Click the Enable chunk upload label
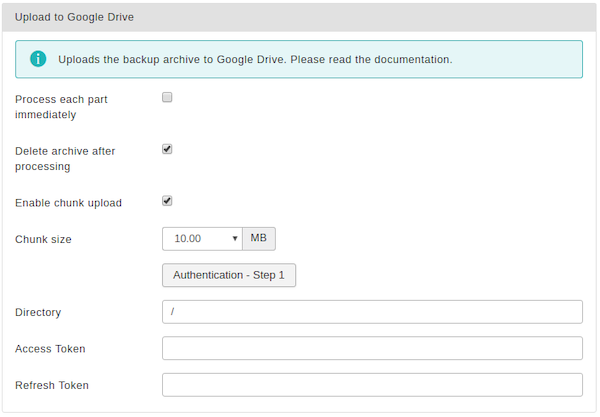 (x=68, y=203)
